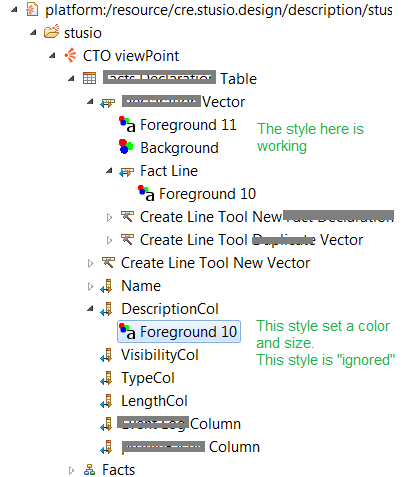
Task: Click the Foreground 11 style icon
Action: pos(127,124)
